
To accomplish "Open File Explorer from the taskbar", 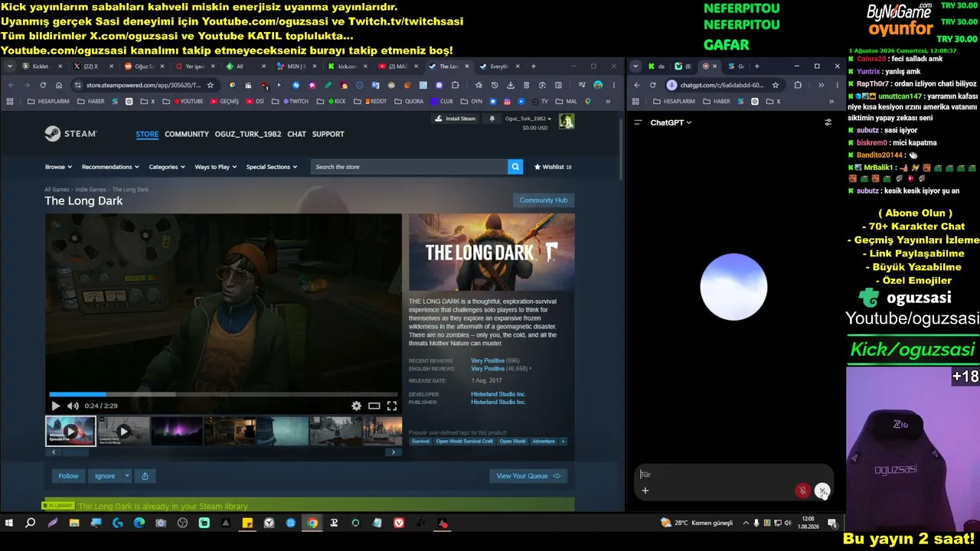I will [x=74, y=523].
